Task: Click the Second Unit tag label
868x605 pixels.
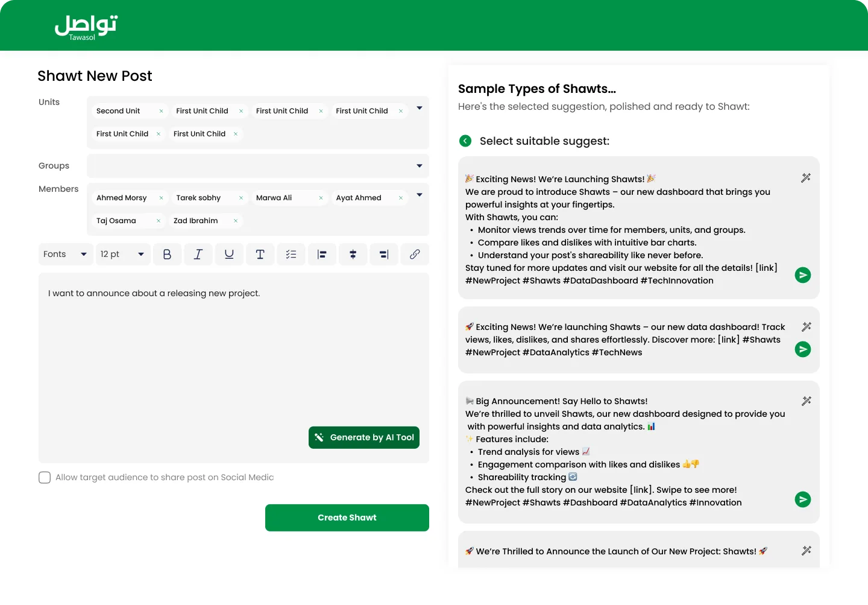Action: click(118, 111)
